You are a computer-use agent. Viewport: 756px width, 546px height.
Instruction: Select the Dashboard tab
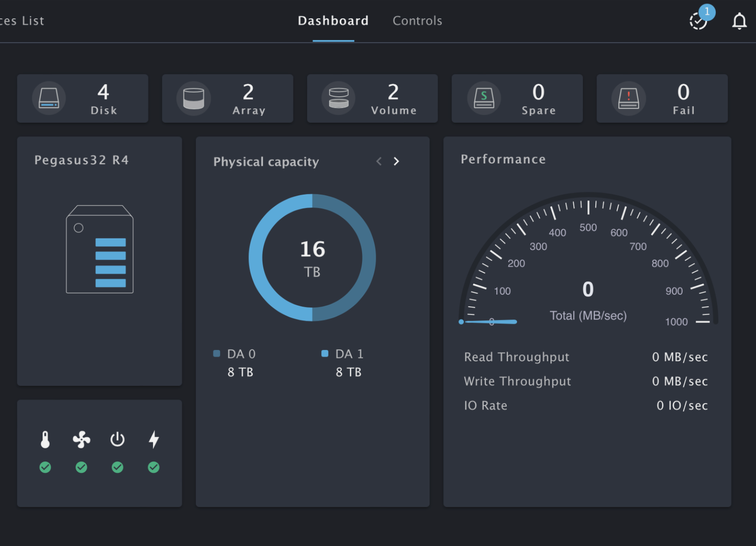(333, 21)
